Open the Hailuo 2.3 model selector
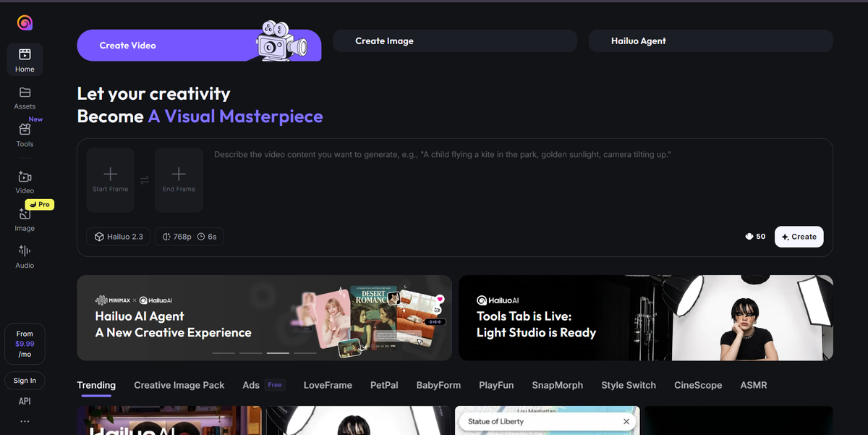 tap(119, 237)
